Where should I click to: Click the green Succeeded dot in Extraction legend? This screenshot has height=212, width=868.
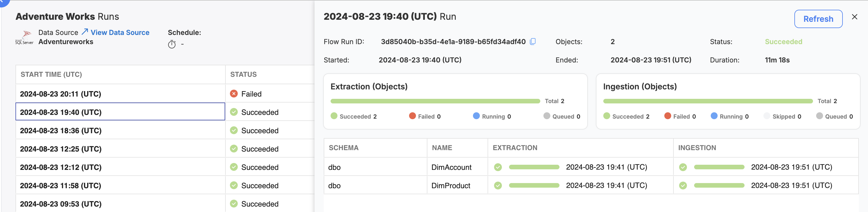coord(334,116)
